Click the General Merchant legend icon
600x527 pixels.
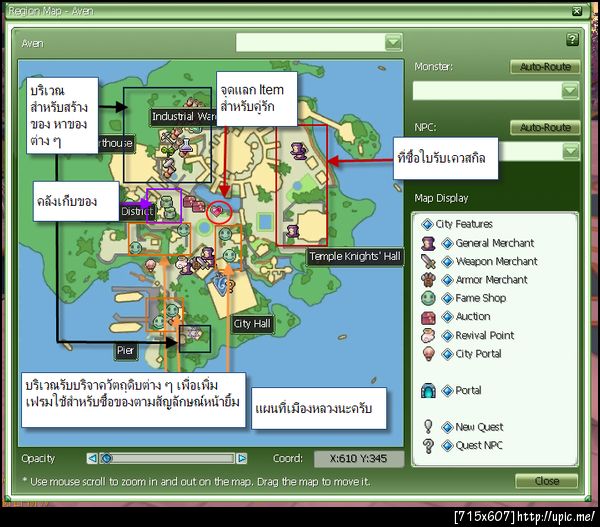(428, 243)
